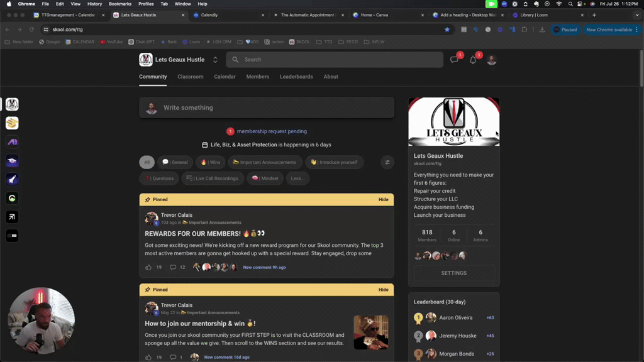Click the SETTINGS button
The image size is (644, 362).
pos(453,273)
